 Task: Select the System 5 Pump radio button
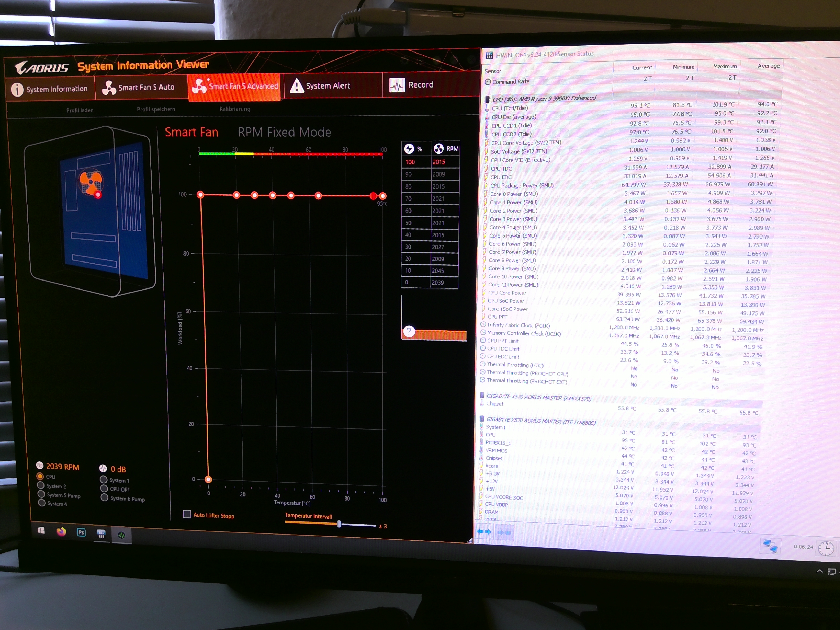pyautogui.click(x=41, y=494)
